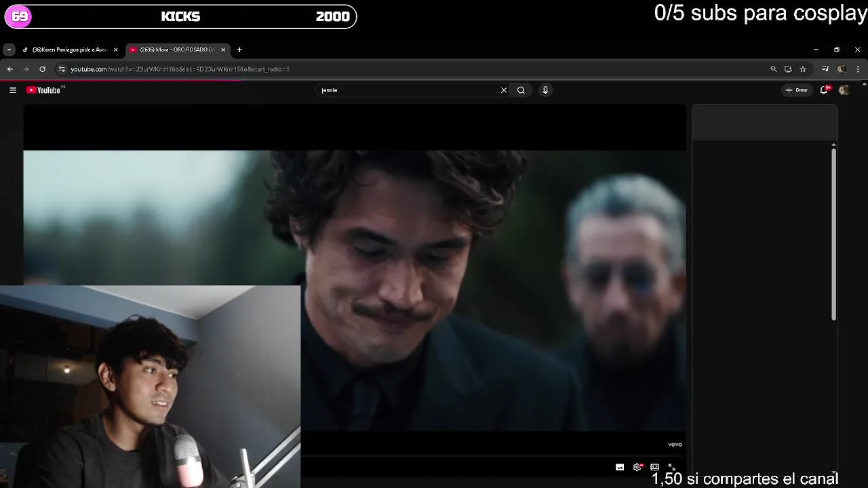Run the search with the magnifier button

tap(521, 90)
